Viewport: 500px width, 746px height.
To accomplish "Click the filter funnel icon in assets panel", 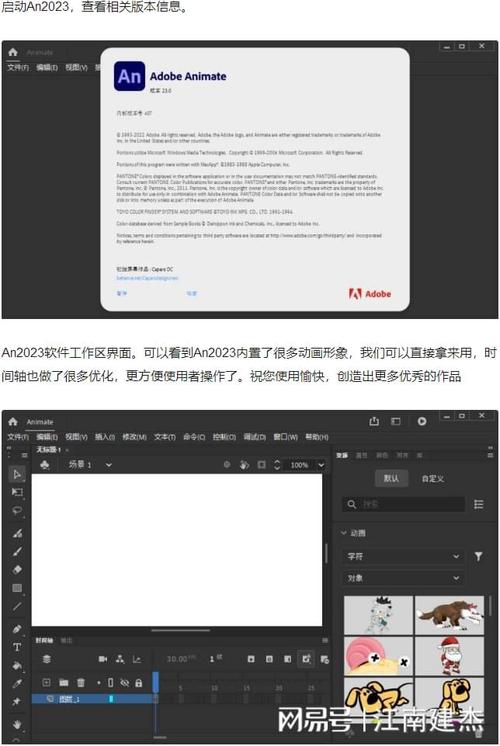I will pyautogui.click(x=479, y=556).
